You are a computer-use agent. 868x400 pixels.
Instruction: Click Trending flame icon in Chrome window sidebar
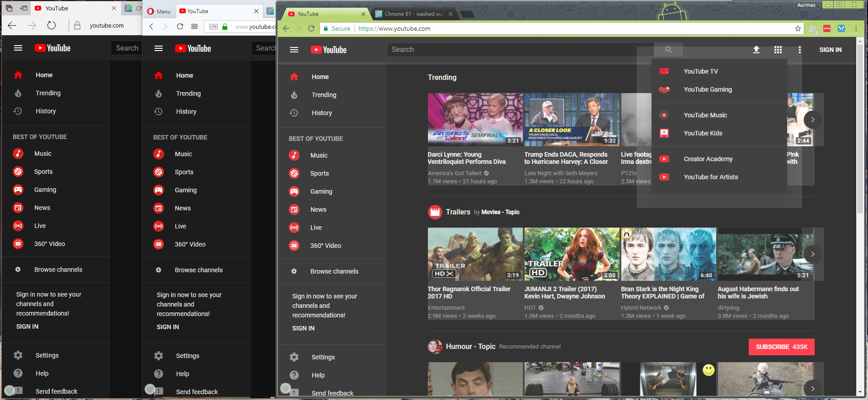coord(294,95)
